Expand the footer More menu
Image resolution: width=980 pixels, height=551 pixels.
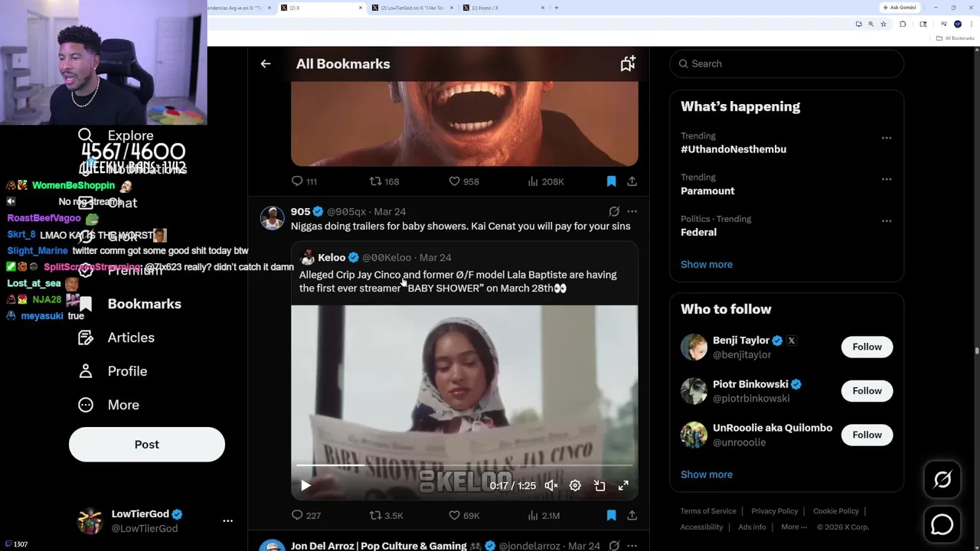(794, 527)
